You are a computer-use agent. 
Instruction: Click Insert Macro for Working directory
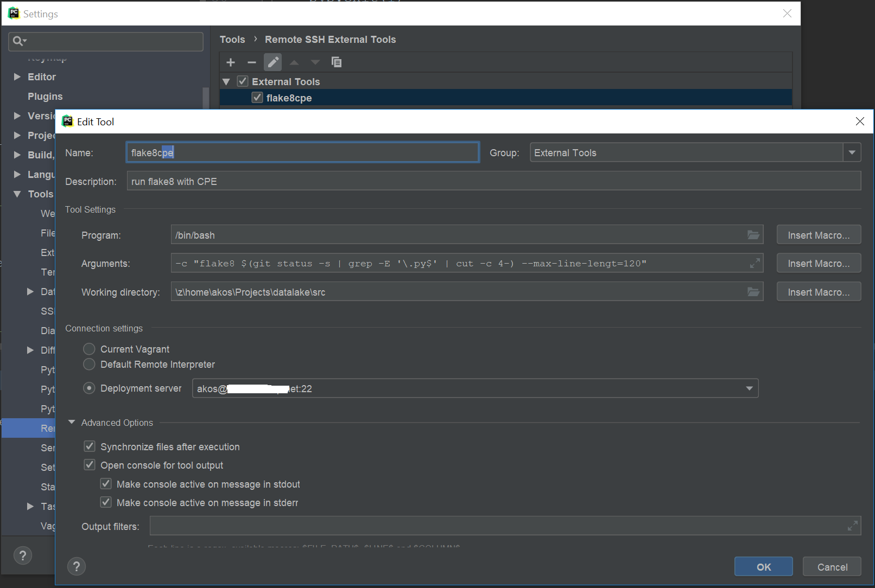[x=819, y=292]
